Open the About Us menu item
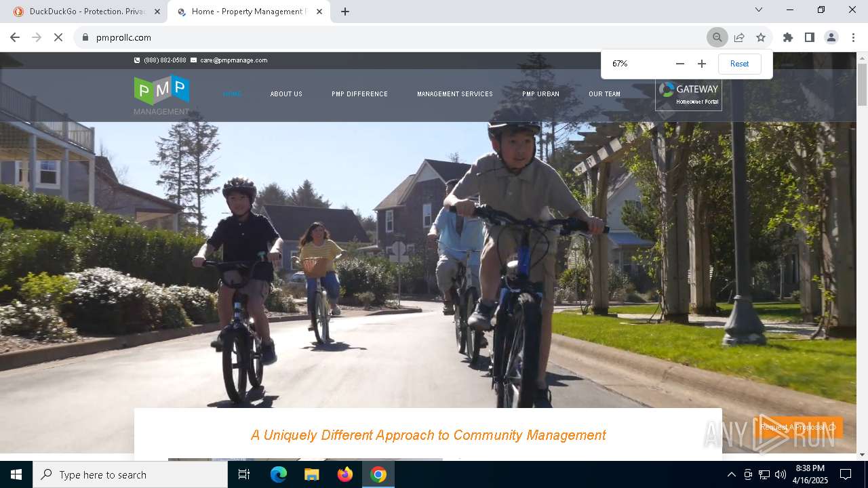868x488 pixels. (286, 94)
